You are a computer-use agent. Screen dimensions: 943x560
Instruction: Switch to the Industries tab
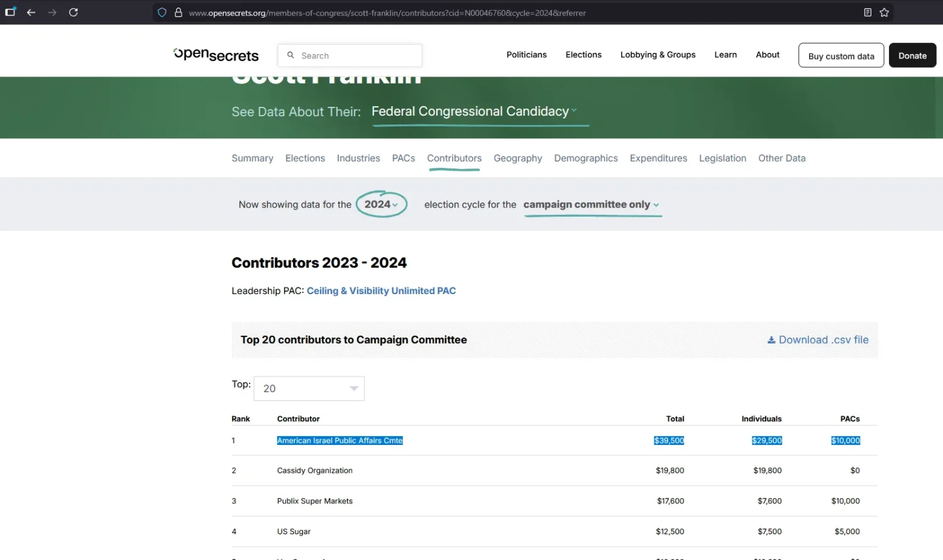tap(358, 158)
